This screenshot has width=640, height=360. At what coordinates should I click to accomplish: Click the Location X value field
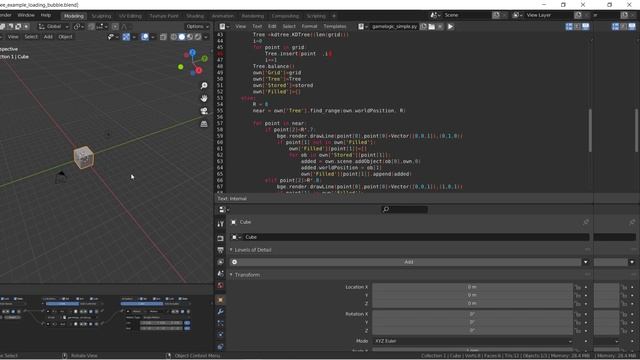[x=472, y=287]
